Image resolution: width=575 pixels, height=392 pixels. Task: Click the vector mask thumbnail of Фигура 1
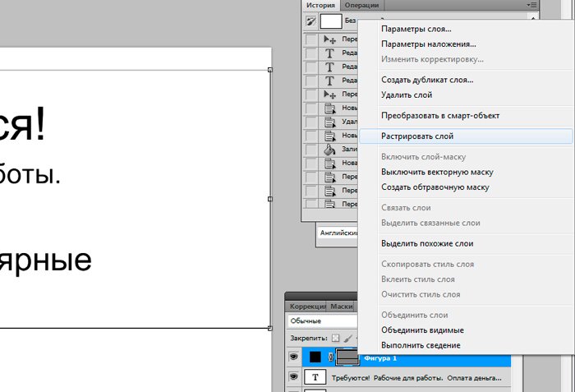(x=347, y=357)
